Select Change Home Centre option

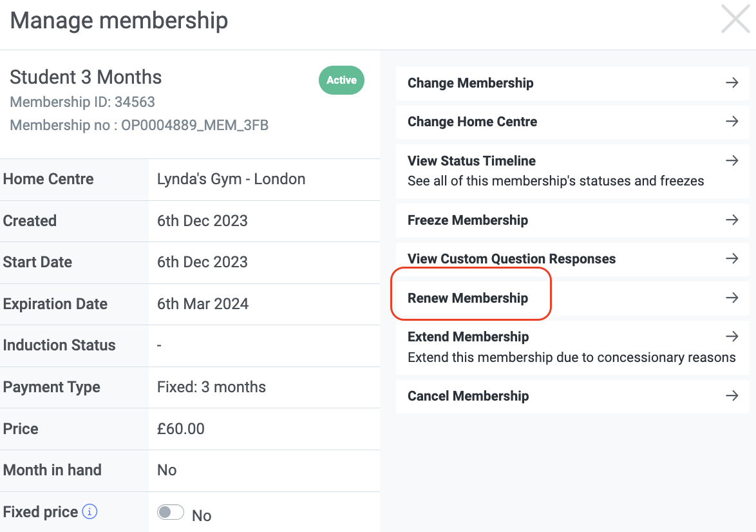(572, 122)
